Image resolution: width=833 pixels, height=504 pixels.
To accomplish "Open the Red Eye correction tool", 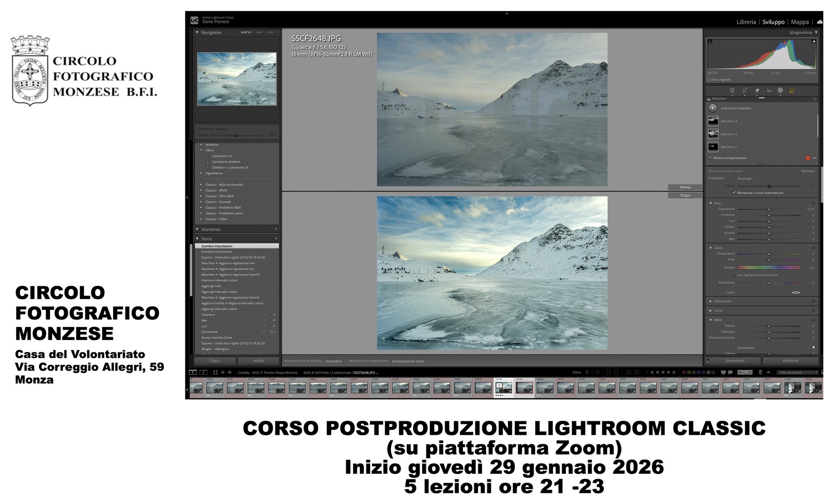I will coord(769,91).
